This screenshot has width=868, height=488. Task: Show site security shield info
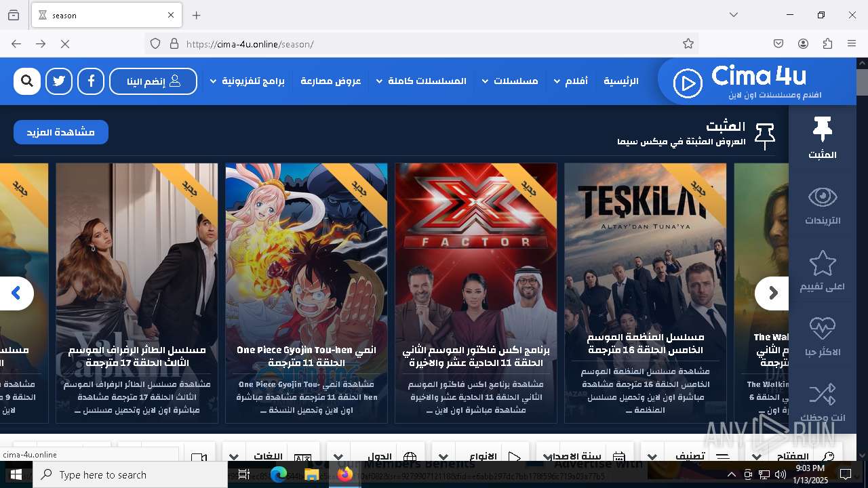point(155,44)
